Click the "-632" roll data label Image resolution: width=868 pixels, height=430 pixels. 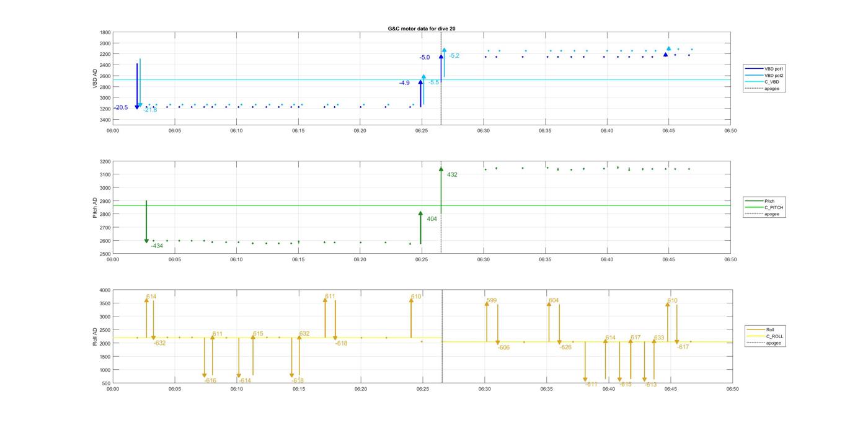(x=160, y=343)
